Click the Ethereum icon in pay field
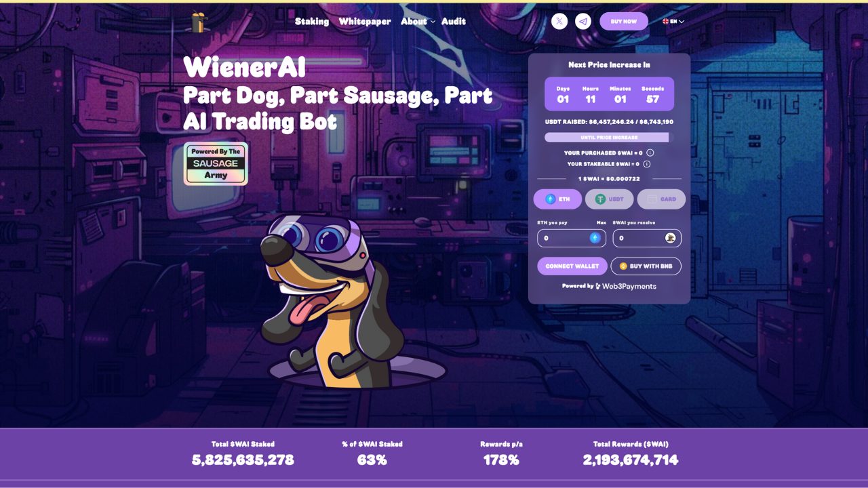This screenshot has height=488, width=868. tap(595, 238)
